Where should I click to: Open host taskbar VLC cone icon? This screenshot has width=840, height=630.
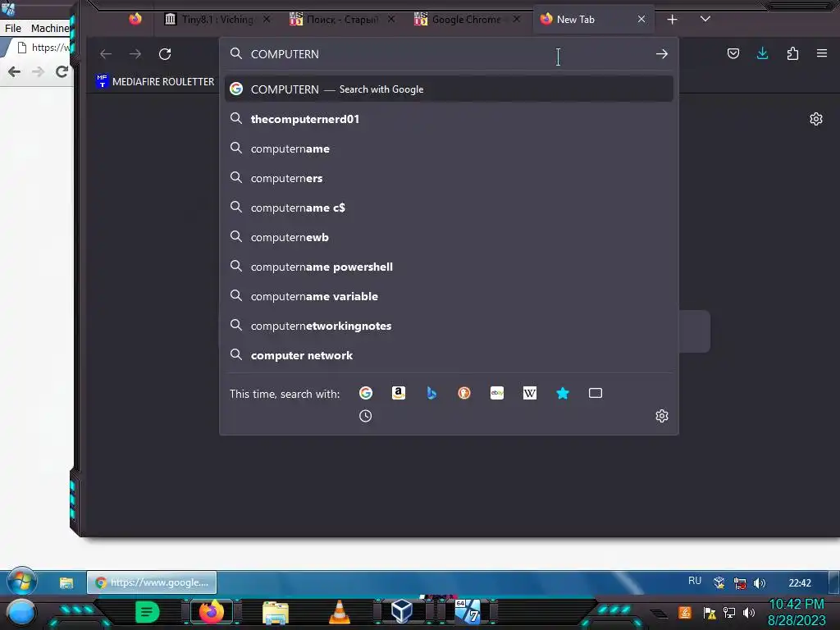(339, 612)
